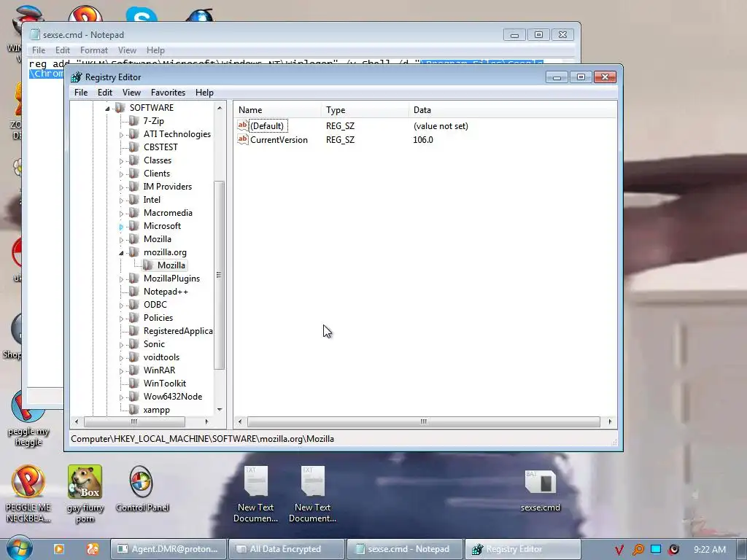Click the Registry Editor title bar icon
The height and width of the screenshot is (560, 747).
point(76,77)
